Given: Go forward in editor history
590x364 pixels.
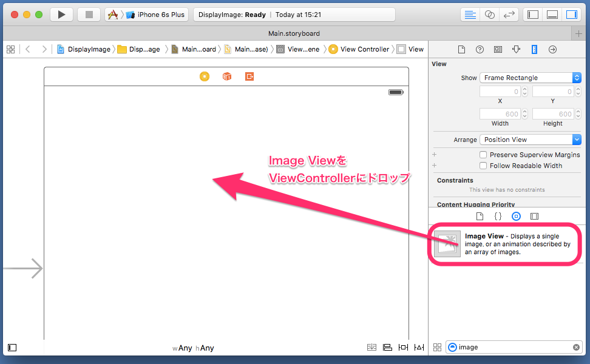Looking at the screenshot, I should point(44,49).
